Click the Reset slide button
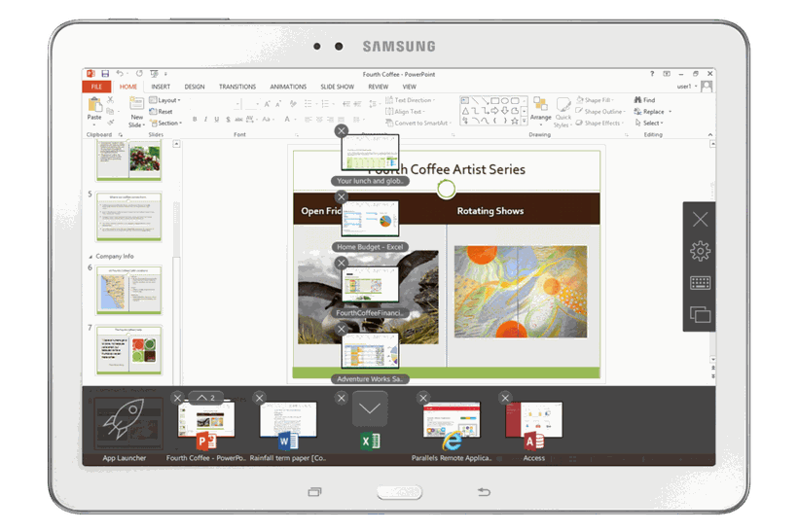Screen dimensions: 798x532 point(161,112)
